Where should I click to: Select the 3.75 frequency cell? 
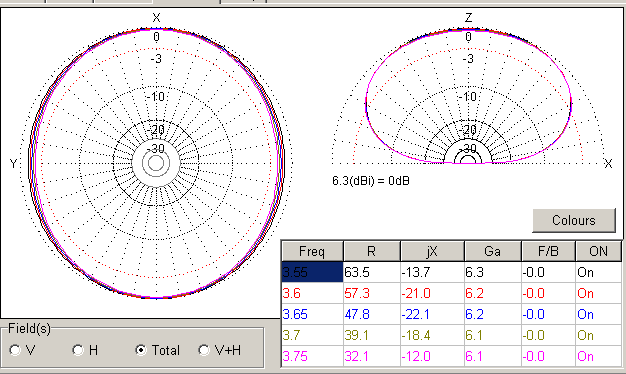[312, 356]
